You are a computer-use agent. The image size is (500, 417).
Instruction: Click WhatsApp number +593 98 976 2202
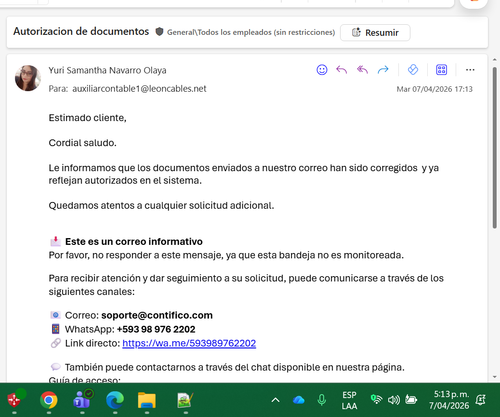[x=156, y=329]
